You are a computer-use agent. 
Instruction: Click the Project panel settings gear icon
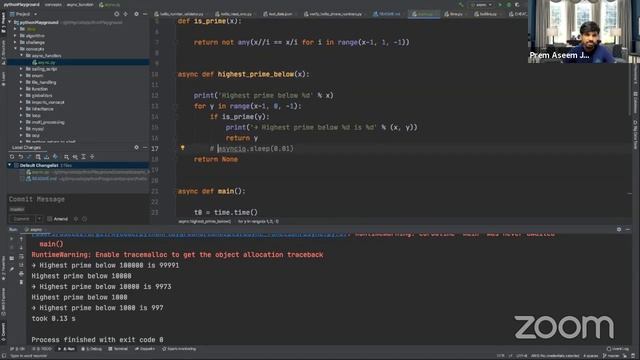[x=136, y=14]
